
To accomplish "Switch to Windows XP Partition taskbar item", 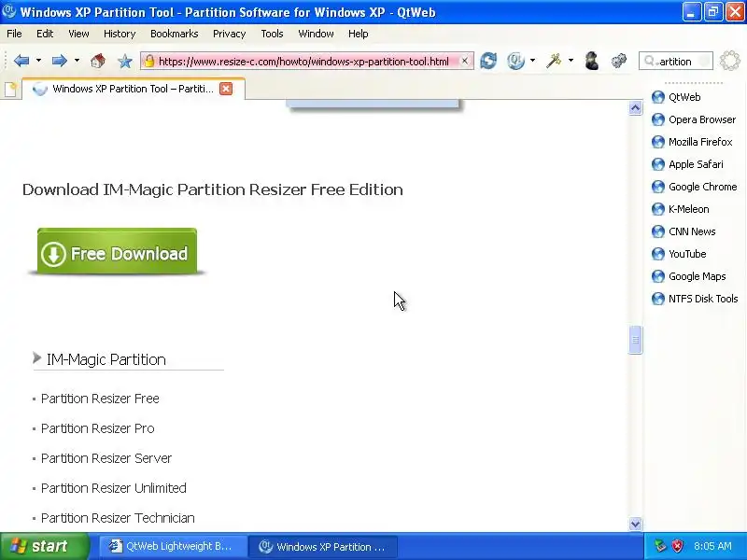I will 323,546.
